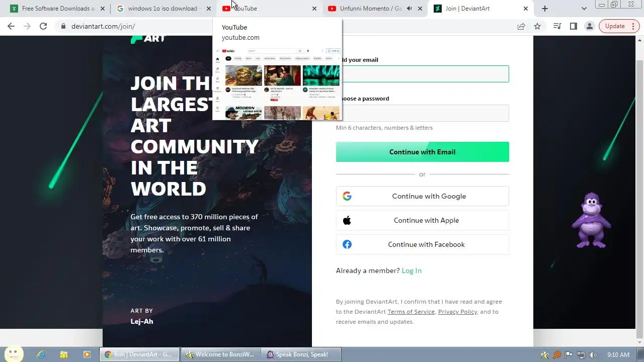Click Continue with Facebook
The height and width of the screenshot is (362, 644).
422,244
